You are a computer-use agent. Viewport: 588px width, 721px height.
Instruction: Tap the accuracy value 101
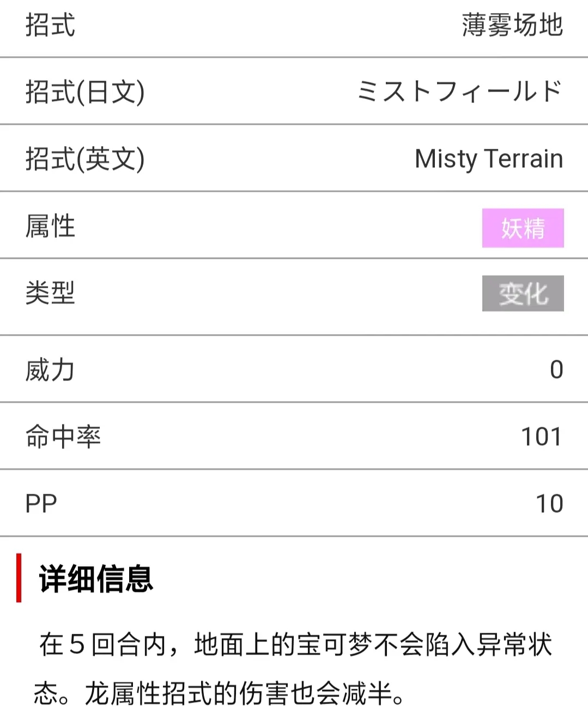[x=542, y=437]
